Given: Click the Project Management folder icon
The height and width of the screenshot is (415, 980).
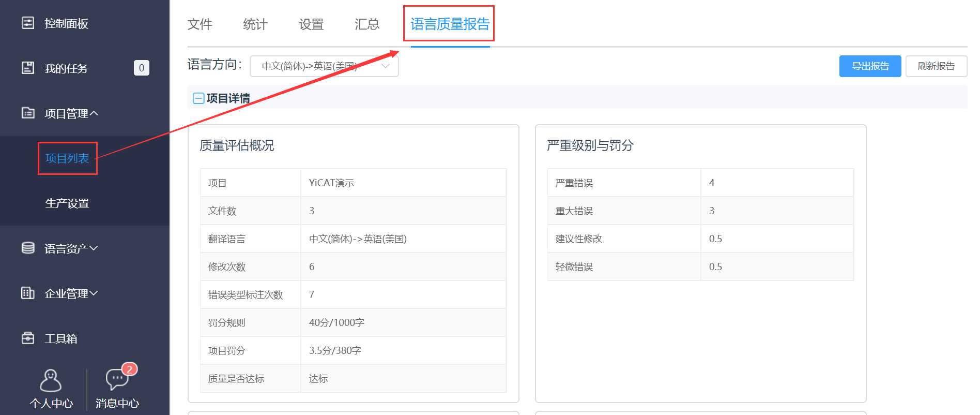Looking at the screenshot, I should [28, 113].
